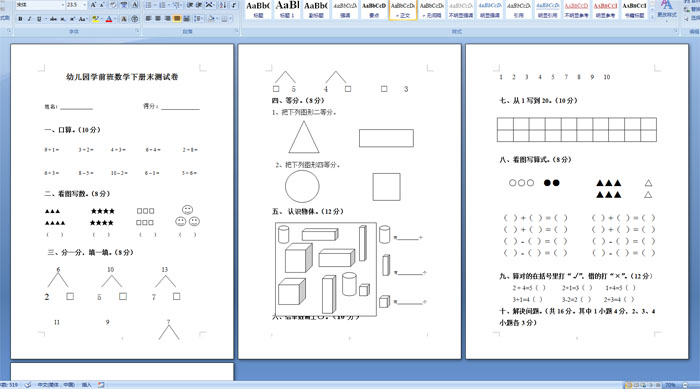Click show paragraph marks icon

[x=234, y=5]
